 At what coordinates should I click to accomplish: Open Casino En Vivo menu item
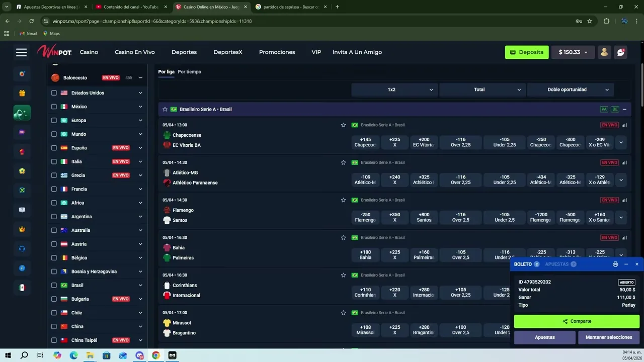click(x=135, y=52)
